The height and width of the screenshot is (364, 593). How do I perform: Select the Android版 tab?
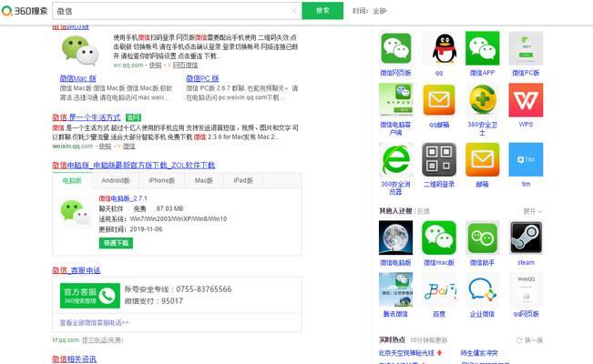point(116,181)
